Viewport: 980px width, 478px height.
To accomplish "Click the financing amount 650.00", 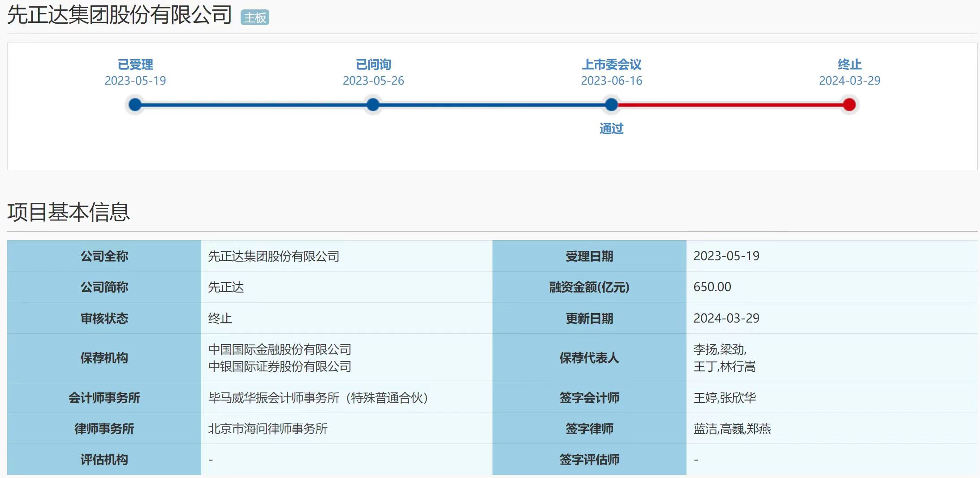I will pos(712,287).
